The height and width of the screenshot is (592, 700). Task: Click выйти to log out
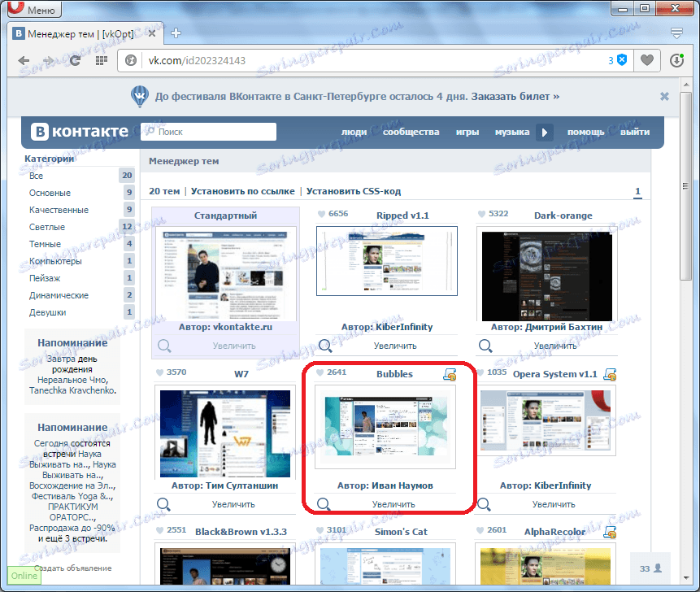pyautogui.click(x=635, y=133)
